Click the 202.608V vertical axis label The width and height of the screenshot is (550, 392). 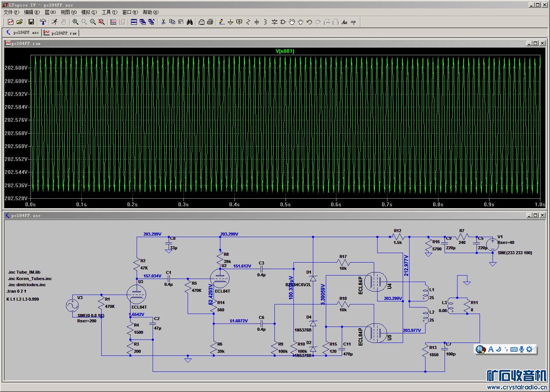click(x=16, y=68)
